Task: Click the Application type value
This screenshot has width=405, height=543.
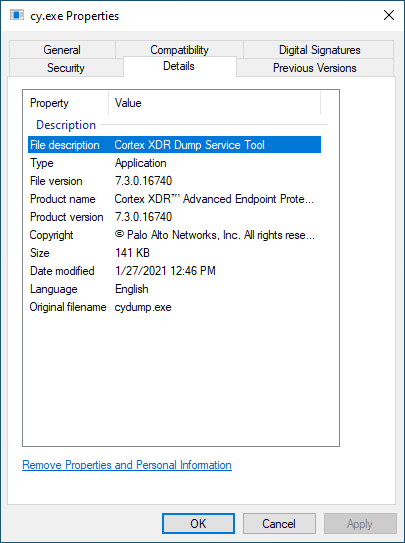Action: (141, 163)
